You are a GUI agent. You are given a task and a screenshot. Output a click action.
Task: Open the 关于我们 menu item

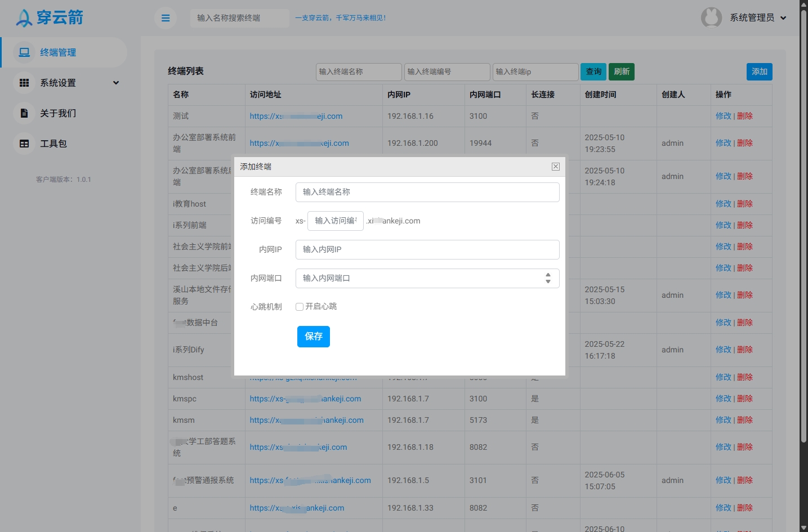(x=58, y=113)
